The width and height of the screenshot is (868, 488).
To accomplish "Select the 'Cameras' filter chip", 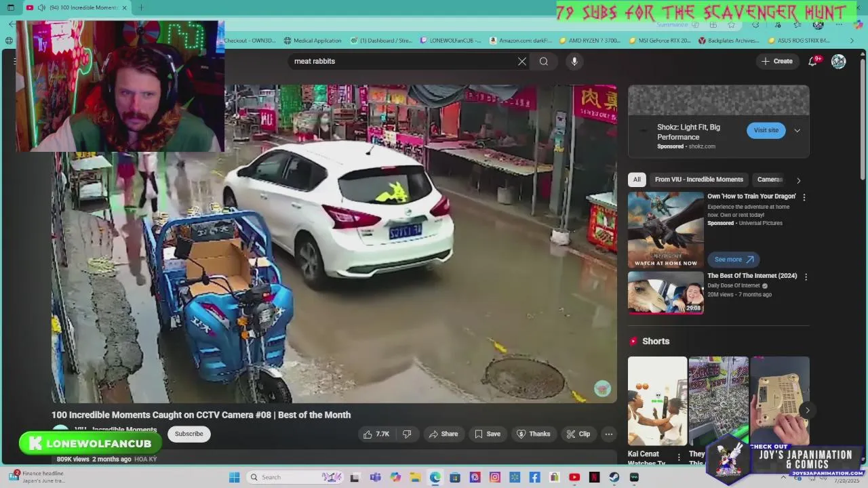I will pyautogui.click(x=770, y=180).
